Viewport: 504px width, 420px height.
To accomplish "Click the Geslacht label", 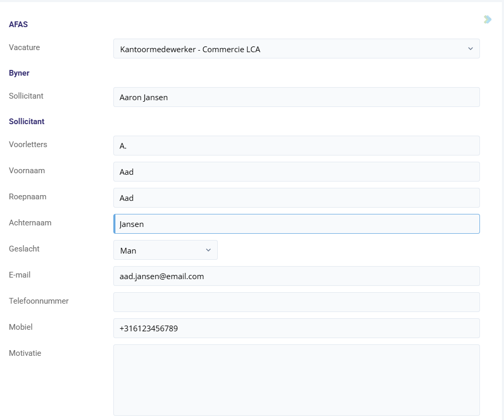I will click(24, 249).
